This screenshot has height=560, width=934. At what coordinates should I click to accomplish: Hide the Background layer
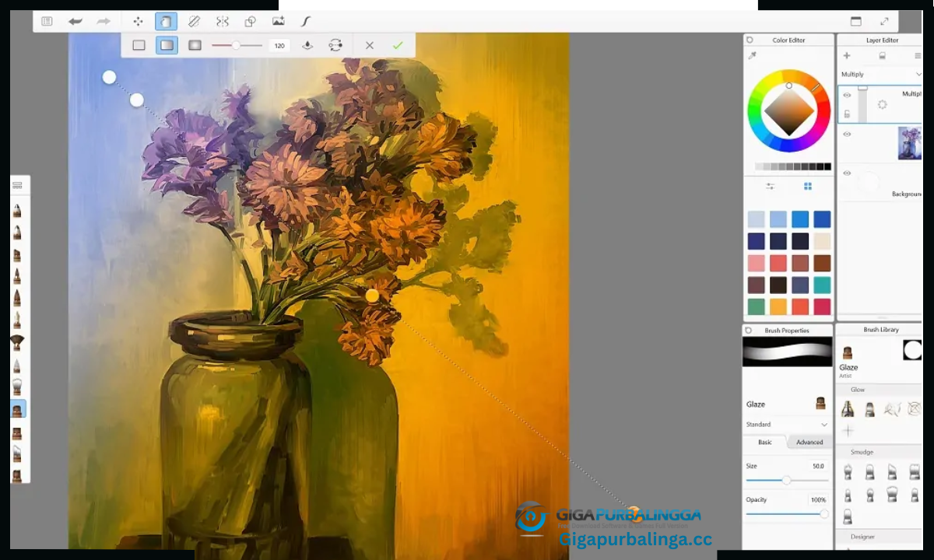coord(847,173)
